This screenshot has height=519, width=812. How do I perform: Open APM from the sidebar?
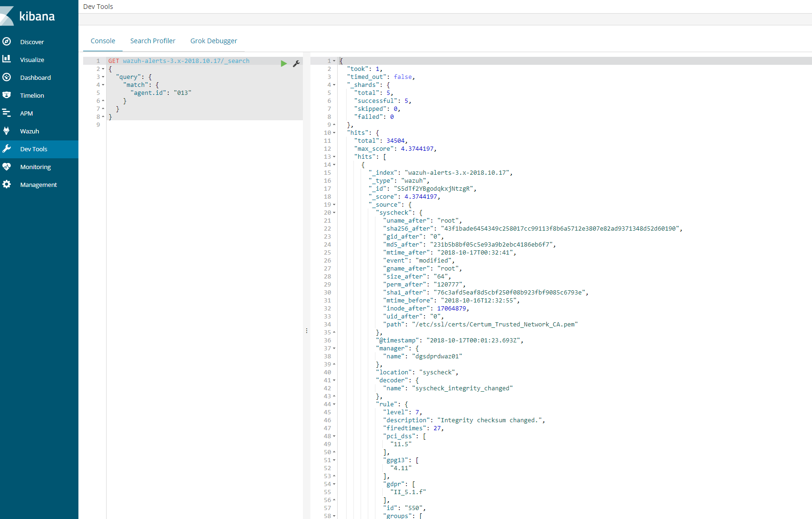tap(26, 113)
